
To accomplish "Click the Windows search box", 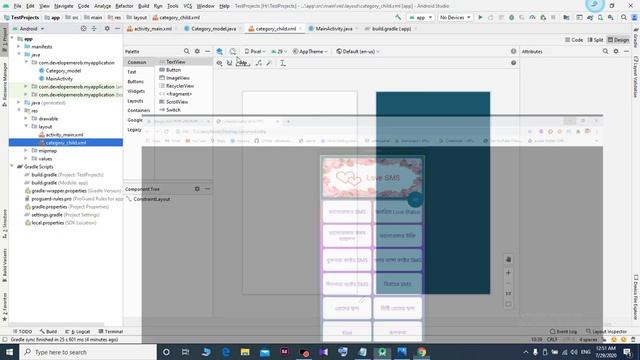I will pyautogui.click(x=88, y=352).
